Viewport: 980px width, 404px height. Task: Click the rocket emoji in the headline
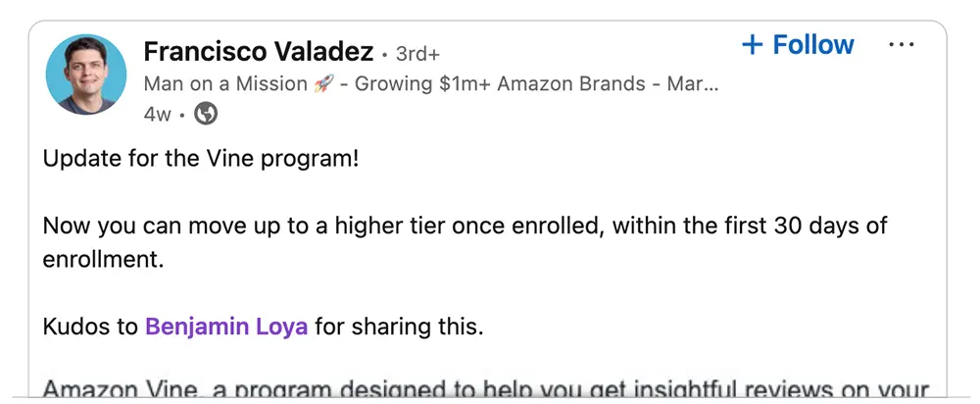(323, 83)
